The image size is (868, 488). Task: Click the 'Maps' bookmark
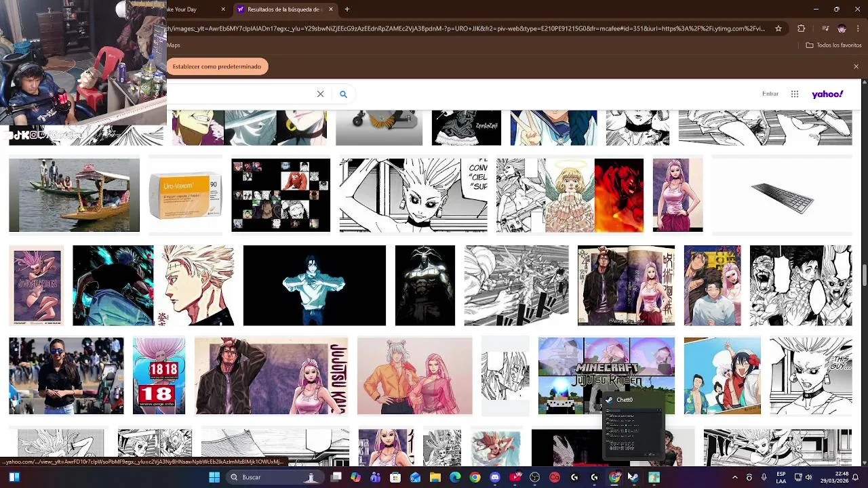coord(174,45)
